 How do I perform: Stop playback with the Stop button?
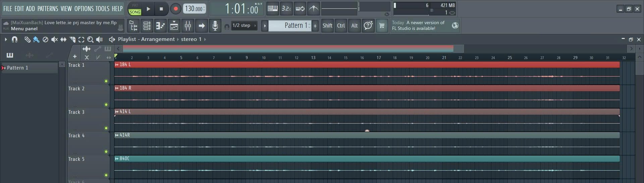pyautogui.click(x=161, y=9)
